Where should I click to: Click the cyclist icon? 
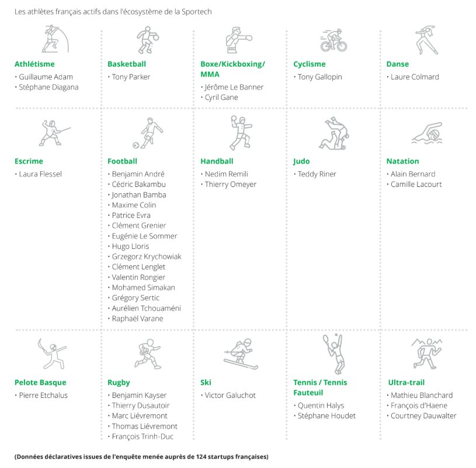coord(333,40)
